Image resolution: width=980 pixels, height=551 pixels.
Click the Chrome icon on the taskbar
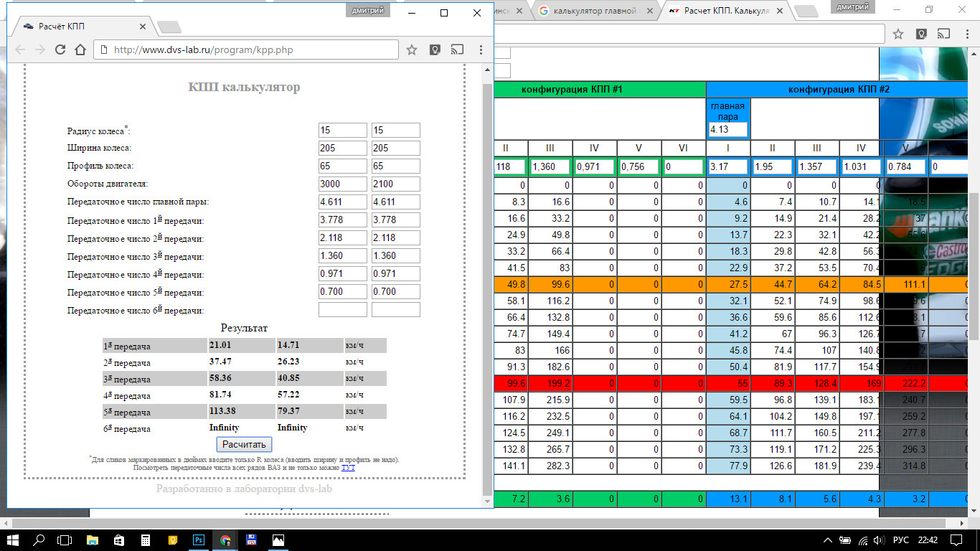tap(225, 540)
